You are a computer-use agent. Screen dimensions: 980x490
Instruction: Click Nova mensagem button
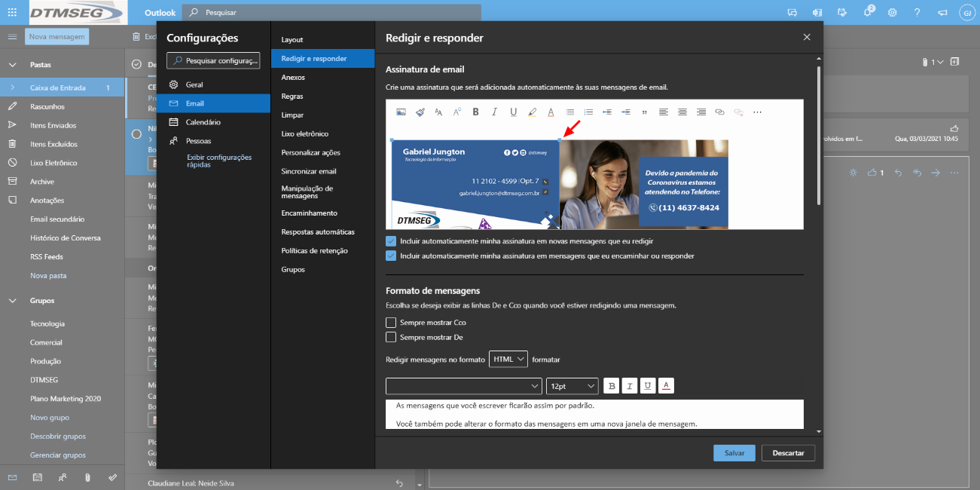point(57,36)
